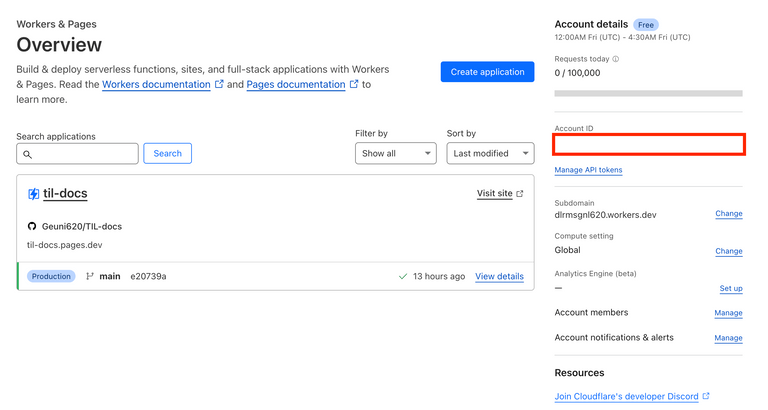768x410 pixels.
Task: Select the main branch label
Action: (x=110, y=276)
